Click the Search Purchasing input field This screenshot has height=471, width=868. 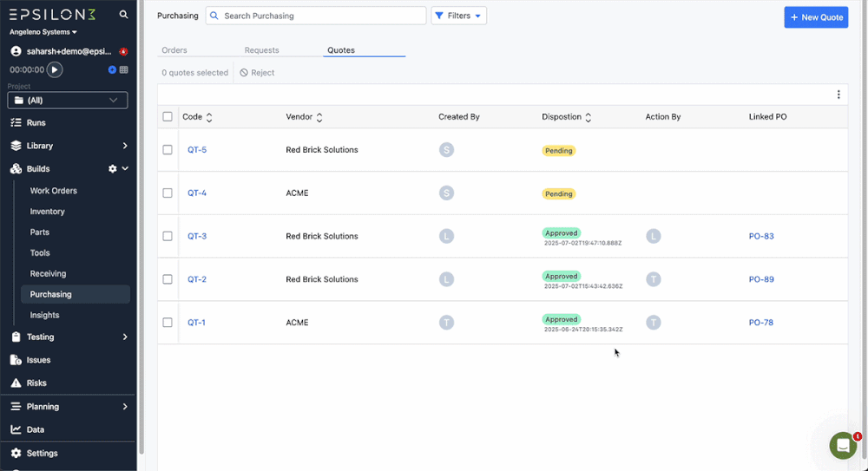pos(316,16)
